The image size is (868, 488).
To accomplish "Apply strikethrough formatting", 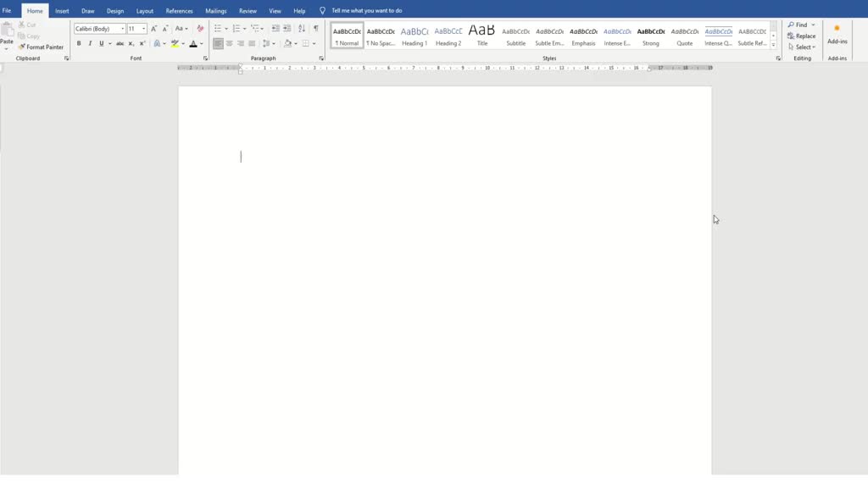I will pos(120,43).
